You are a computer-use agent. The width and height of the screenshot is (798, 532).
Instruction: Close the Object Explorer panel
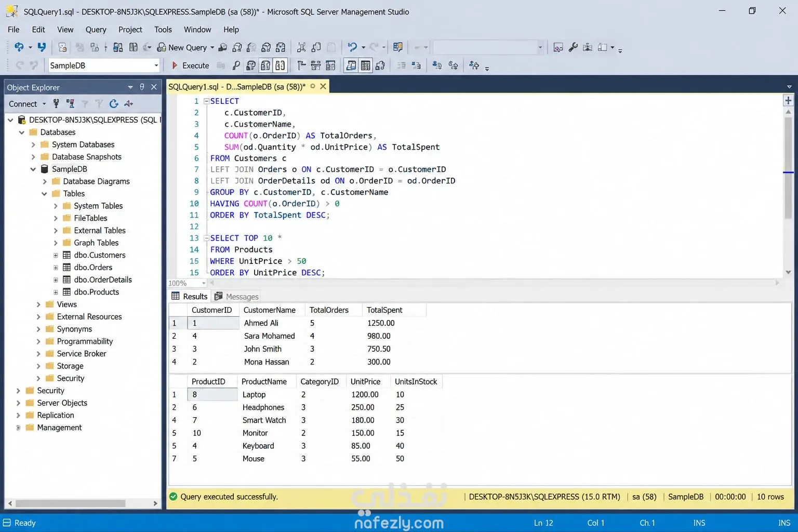click(x=154, y=87)
